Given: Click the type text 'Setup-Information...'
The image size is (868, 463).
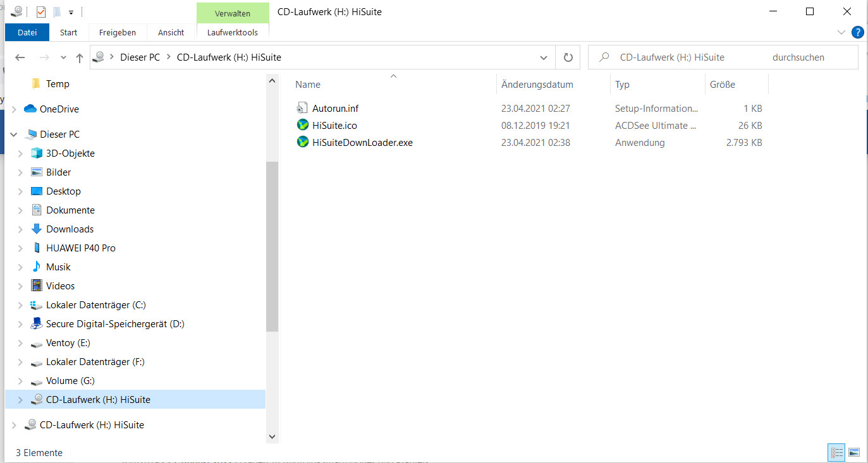Looking at the screenshot, I should (x=657, y=109).
